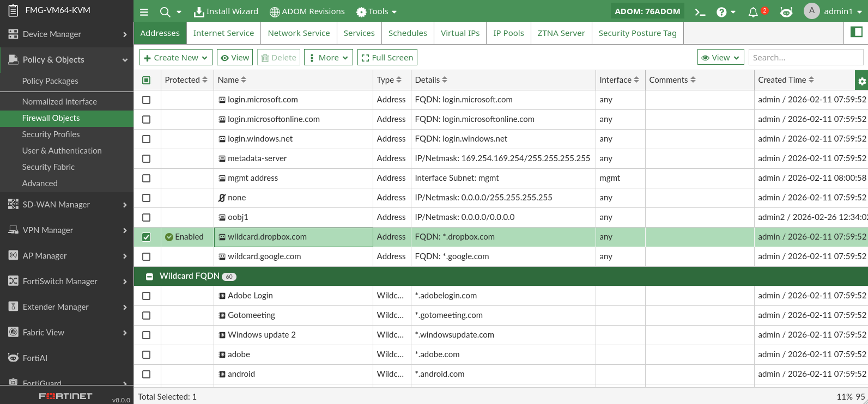This screenshot has height=404, width=868.
Task: Open the search magnifier icon
Action: click(x=165, y=12)
